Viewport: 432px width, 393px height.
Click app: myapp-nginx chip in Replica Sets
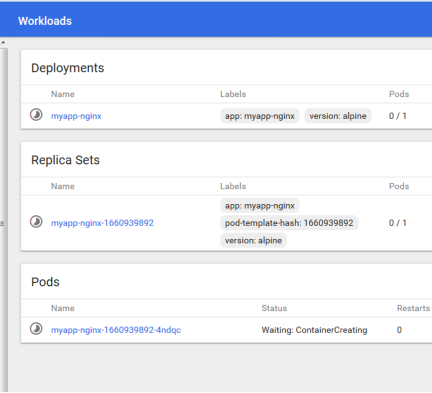pos(260,206)
